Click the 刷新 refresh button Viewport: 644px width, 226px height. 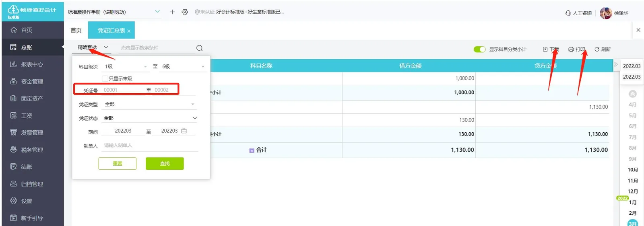point(603,49)
